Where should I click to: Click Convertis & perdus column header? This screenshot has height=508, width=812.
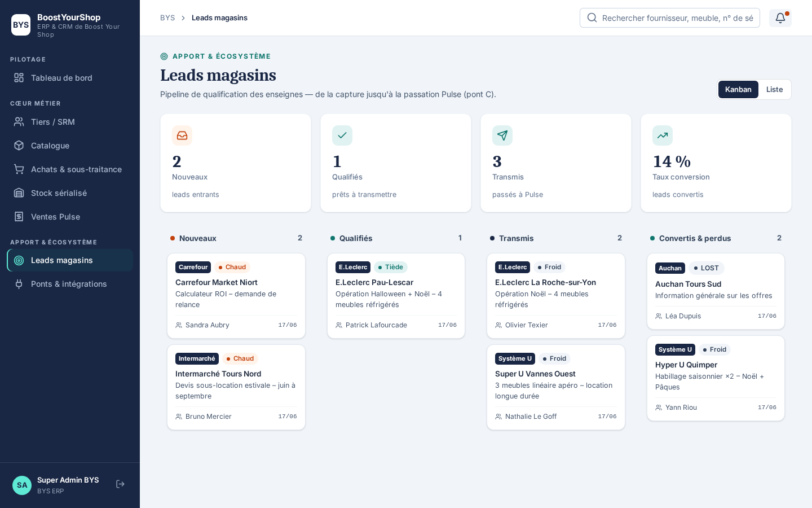click(716, 238)
